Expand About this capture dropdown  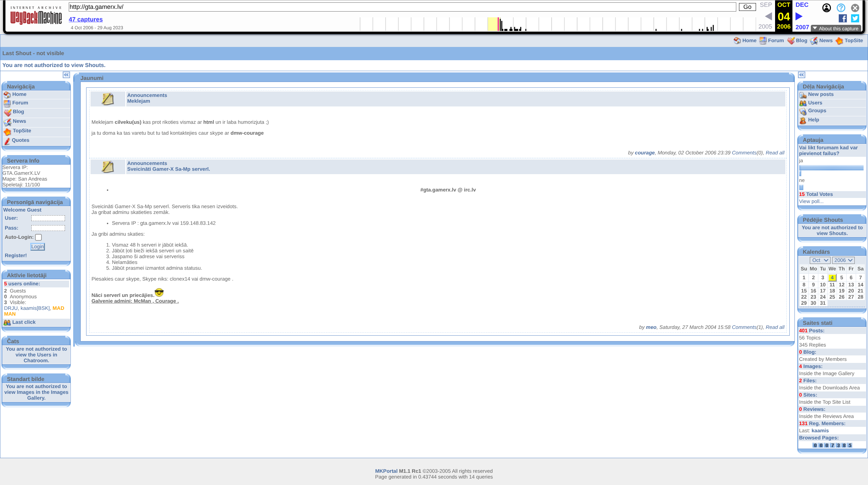(836, 29)
